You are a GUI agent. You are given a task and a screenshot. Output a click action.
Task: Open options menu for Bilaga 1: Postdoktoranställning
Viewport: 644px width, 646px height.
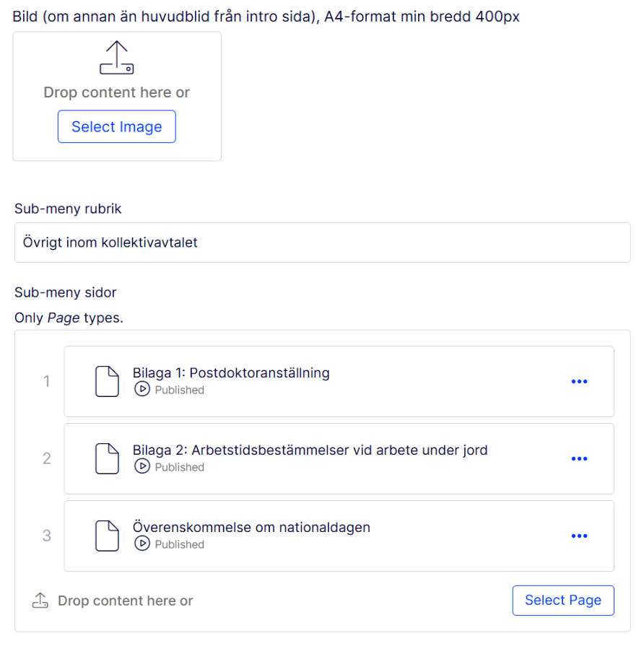click(579, 381)
